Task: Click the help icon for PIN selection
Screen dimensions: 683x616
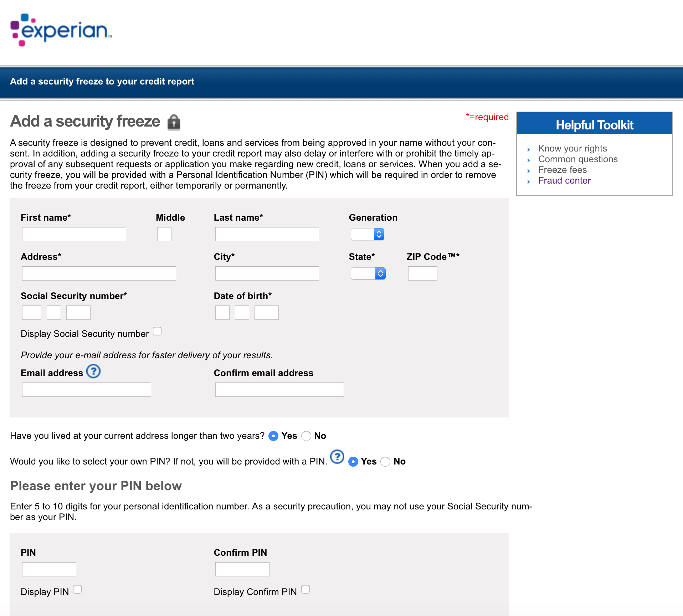Action: [x=337, y=457]
